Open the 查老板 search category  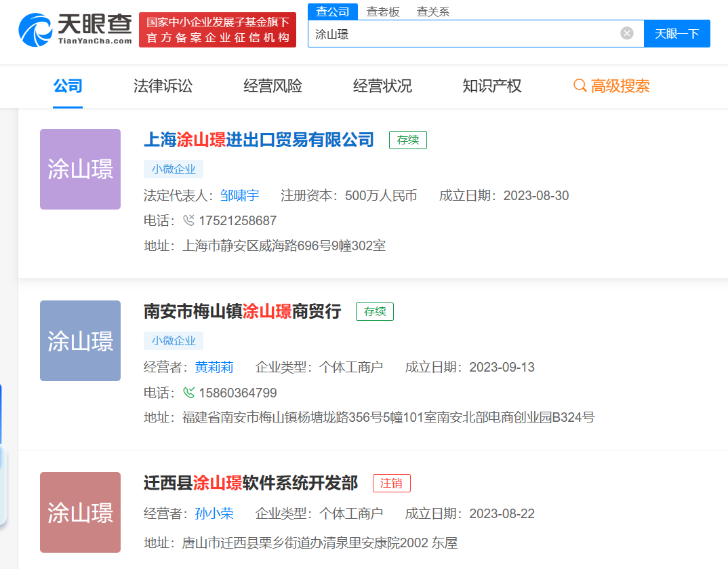384,12
